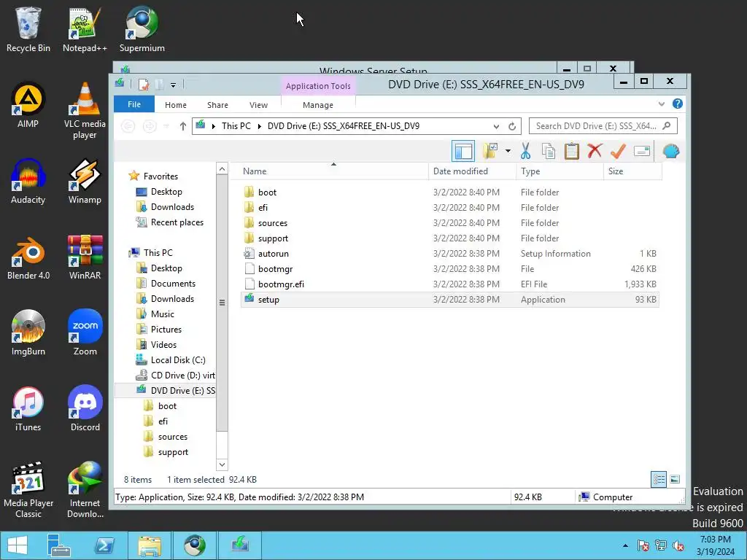
Task: Open Local Disk (C:) in navigation pane
Action: 178,360
